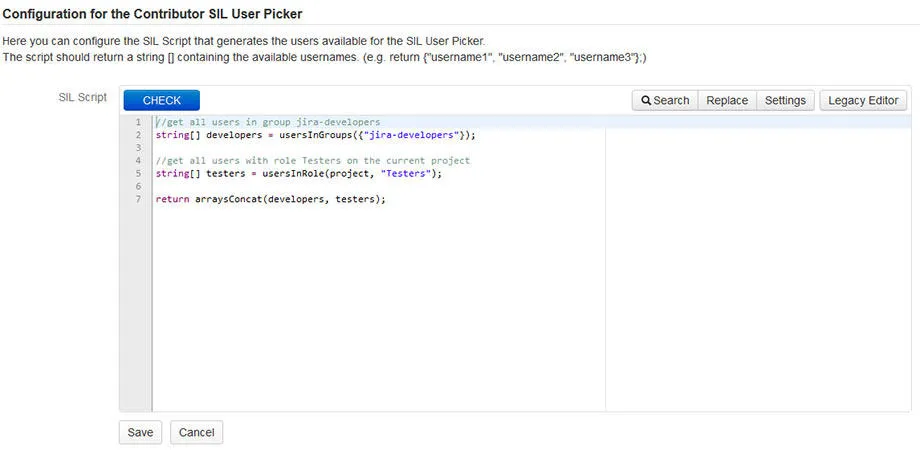Select line number 2 in gutter
Viewport: 920px width, 450px height.
pyautogui.click(x=138, y=135)
